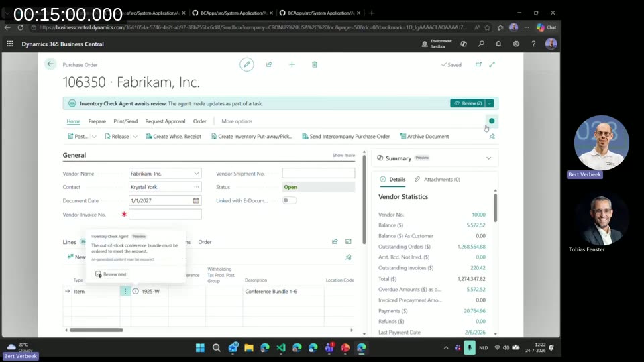Image resolution: width=644 pixels, height=362 pixels.
Task: Click Lines horizontal scrollbar thumb
Action: tap(96, 330)
